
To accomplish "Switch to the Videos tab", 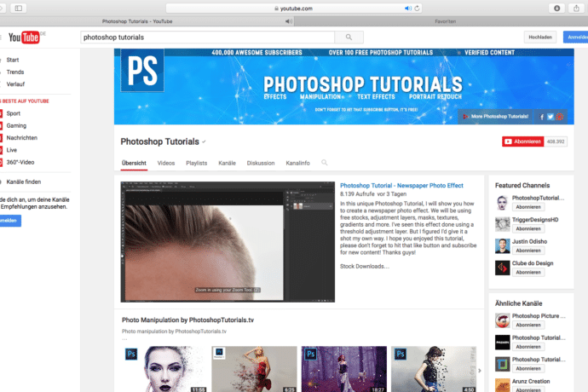I will tap(166, 163).
